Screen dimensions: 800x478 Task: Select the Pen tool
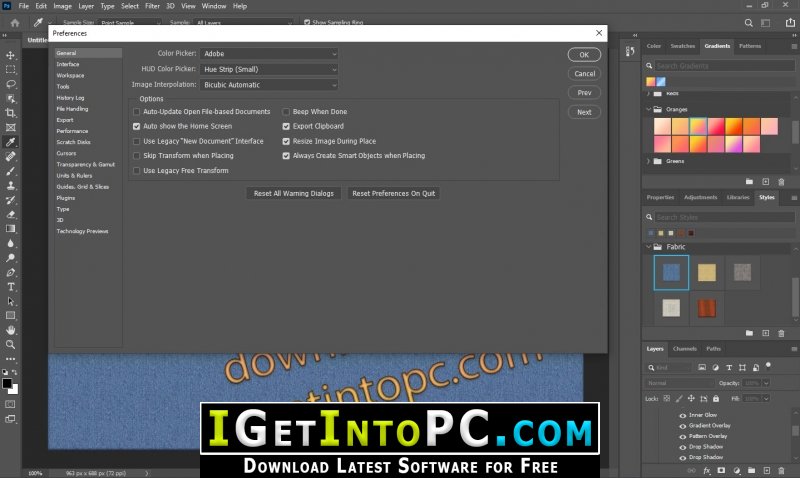point(10,272)
